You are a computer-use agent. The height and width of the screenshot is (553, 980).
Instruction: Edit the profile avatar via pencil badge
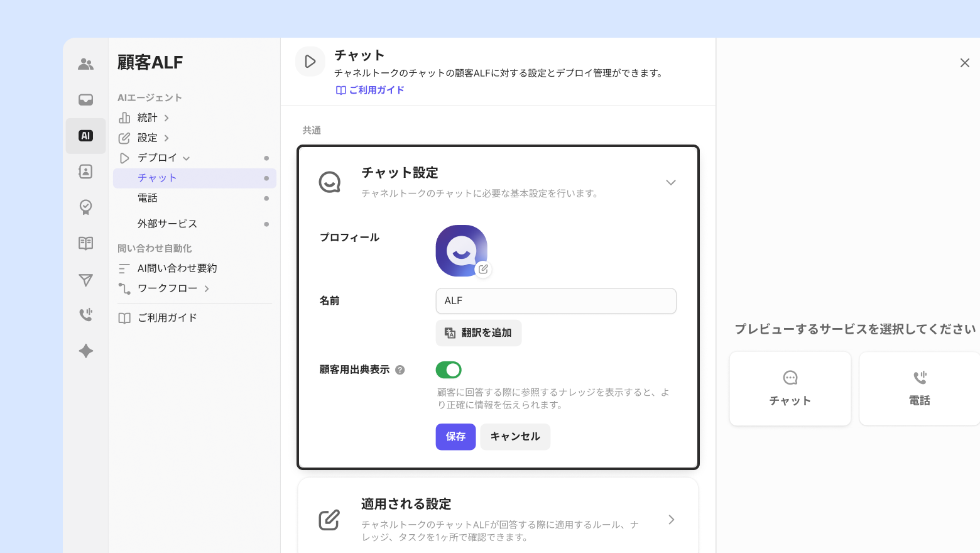(483, 269)
